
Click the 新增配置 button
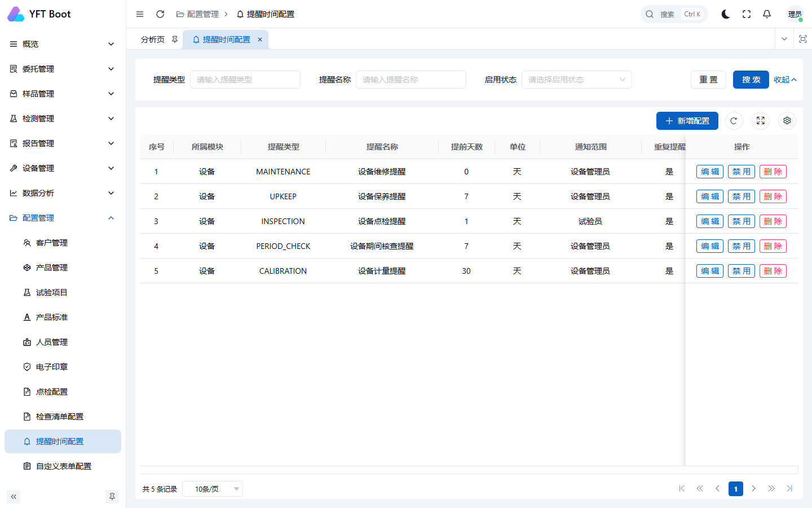pos(687,121)
